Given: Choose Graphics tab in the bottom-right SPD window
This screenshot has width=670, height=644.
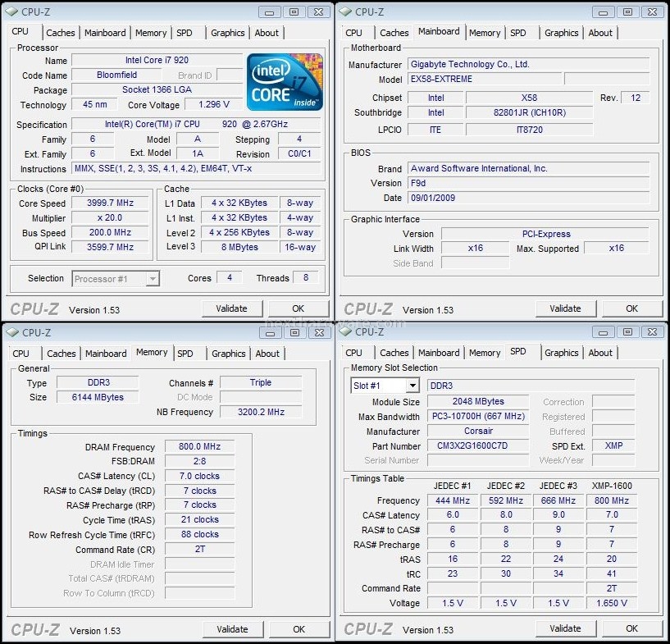Looking at the screenshot, I should tap(562, 353).
